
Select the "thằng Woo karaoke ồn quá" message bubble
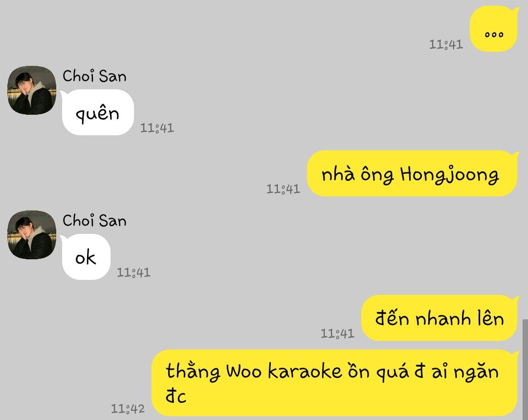[335, 383]
